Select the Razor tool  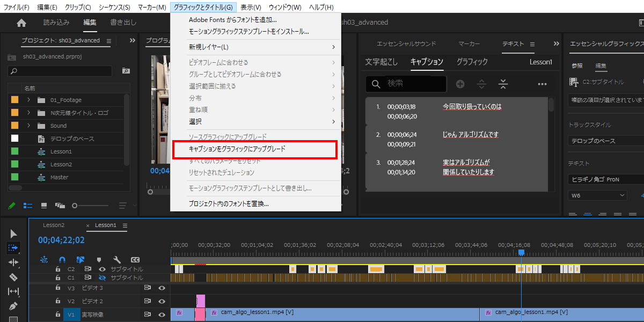point(13,277)
